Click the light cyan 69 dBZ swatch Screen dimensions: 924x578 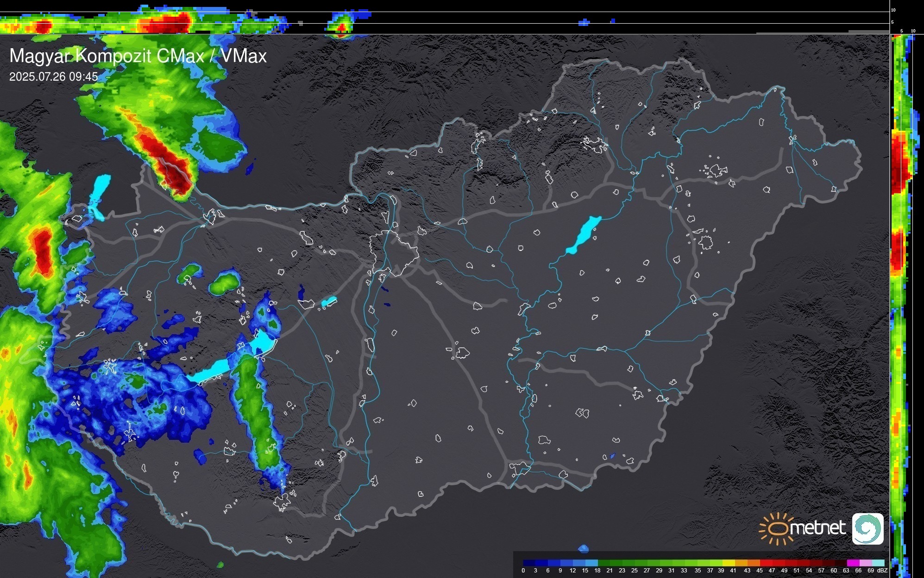(878, 563)
